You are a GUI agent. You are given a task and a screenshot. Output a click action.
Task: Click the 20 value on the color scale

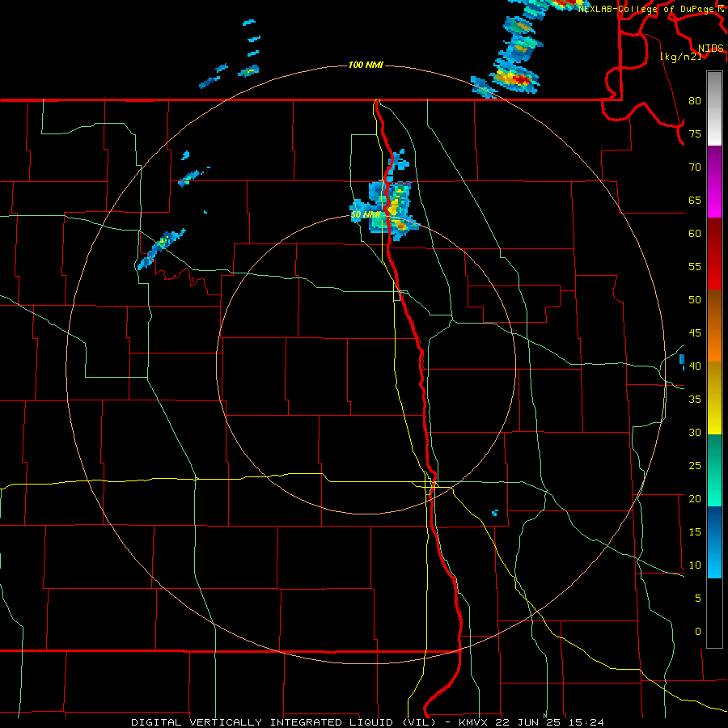click(695, 498)
